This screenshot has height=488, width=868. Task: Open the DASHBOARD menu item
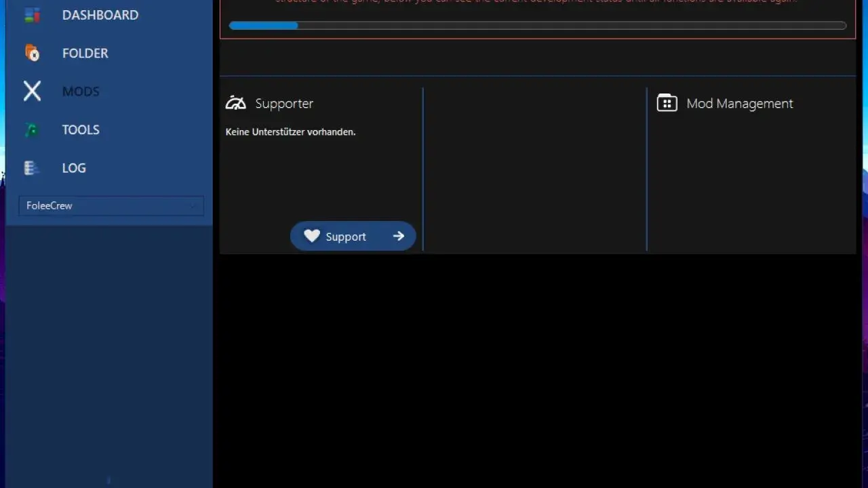coord(100,15)
